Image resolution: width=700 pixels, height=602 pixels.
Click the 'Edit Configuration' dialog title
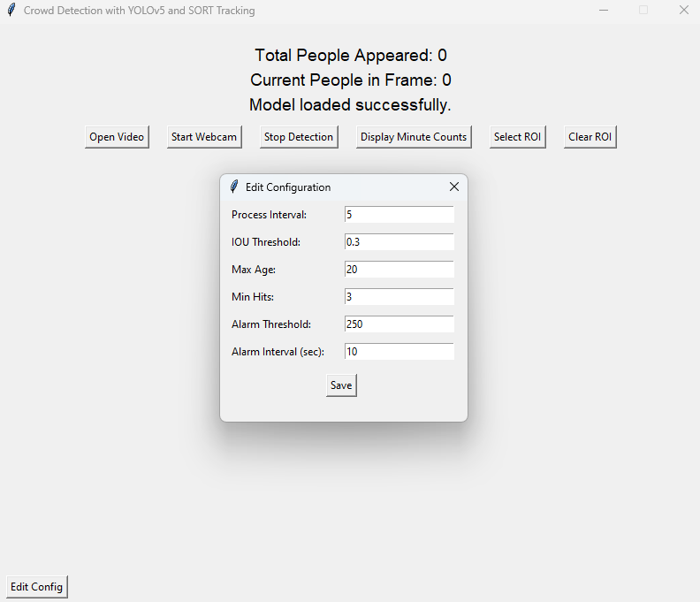pyautogui.click(x=288, y=187)
